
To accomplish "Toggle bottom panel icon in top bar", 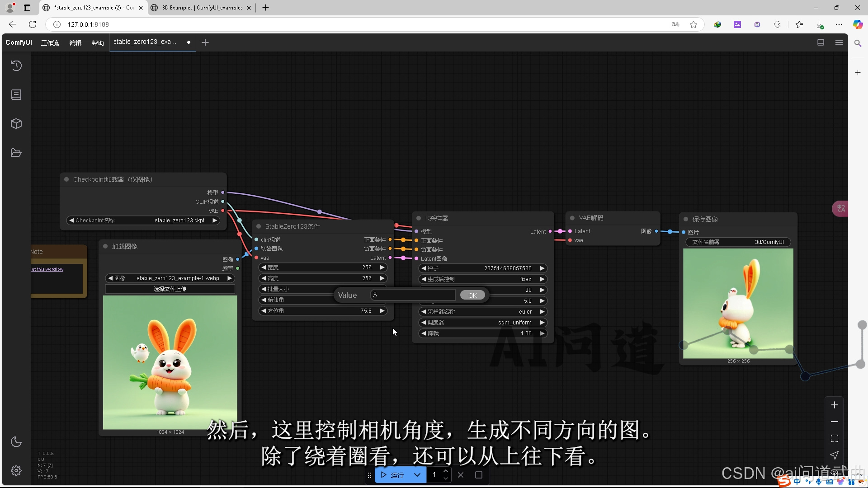I will 821,42.
